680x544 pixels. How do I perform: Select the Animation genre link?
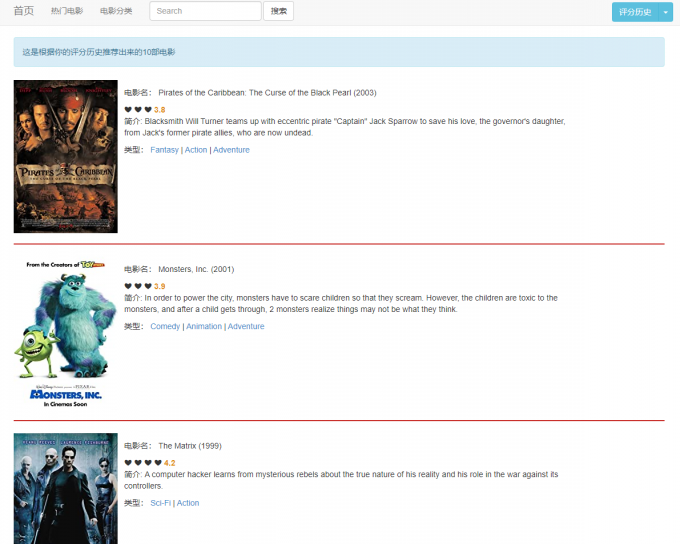204,326
